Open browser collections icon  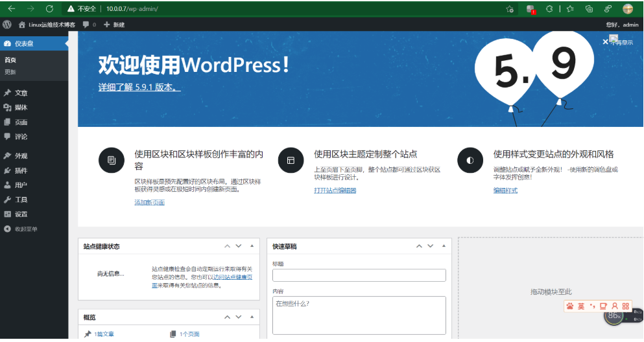589,8
